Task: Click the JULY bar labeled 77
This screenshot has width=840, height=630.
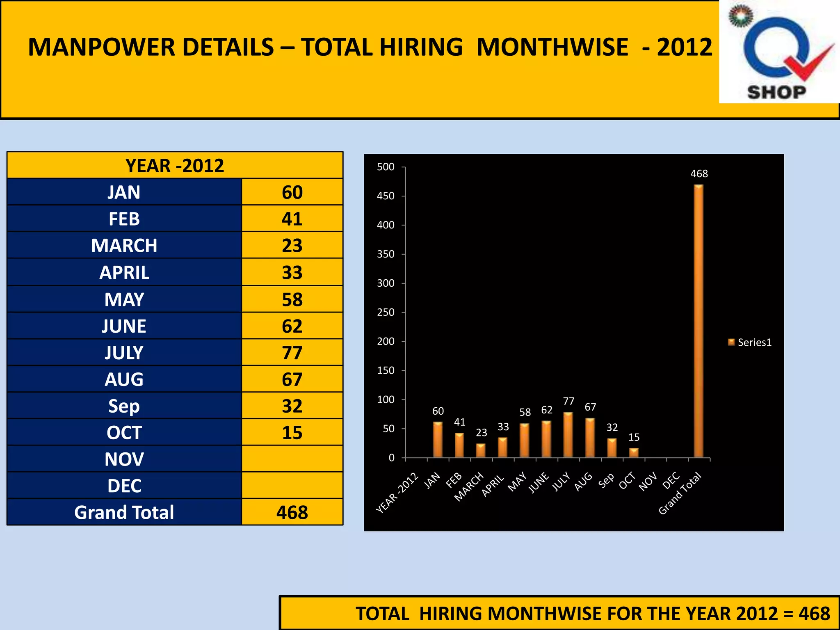Action: point(568,435)
